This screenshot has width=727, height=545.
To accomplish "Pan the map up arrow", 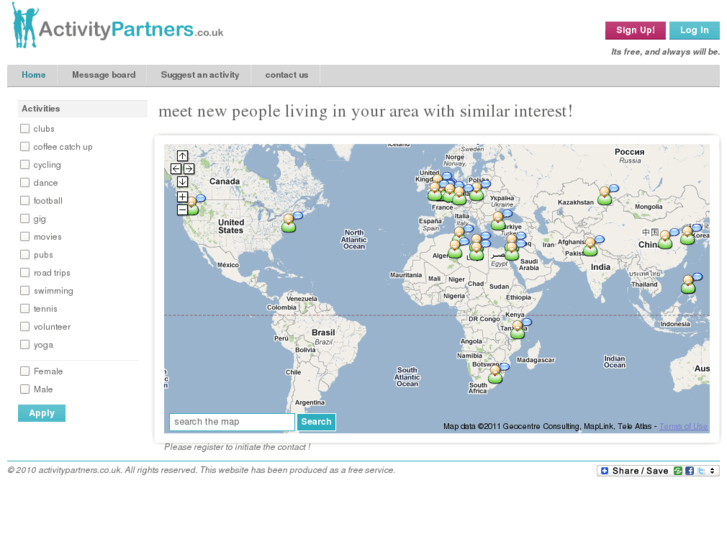I will (x=182, y=156).
